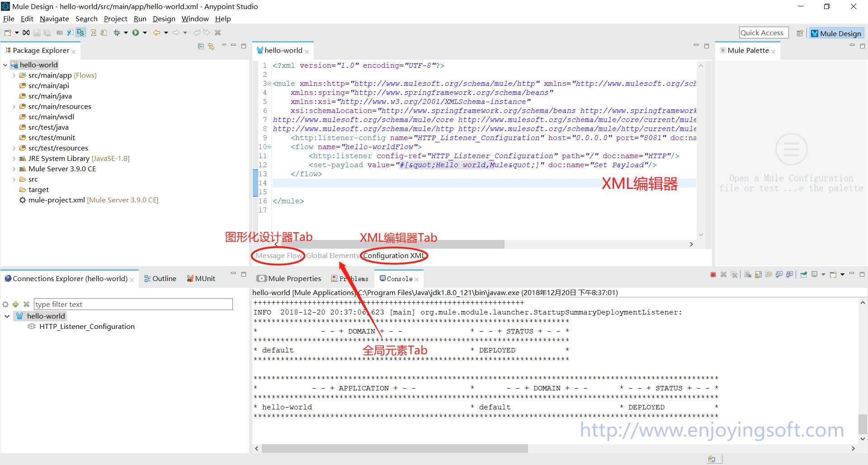Open the Project menu
Screen dimensions: 868x465
(115, 19)
